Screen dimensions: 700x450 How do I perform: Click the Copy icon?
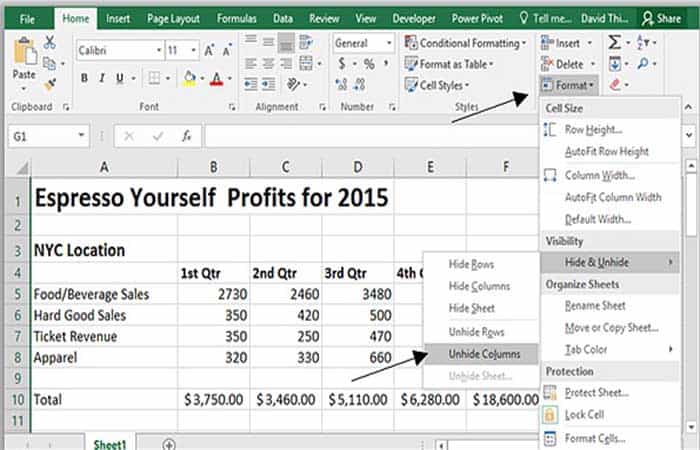tap(49, 64)
